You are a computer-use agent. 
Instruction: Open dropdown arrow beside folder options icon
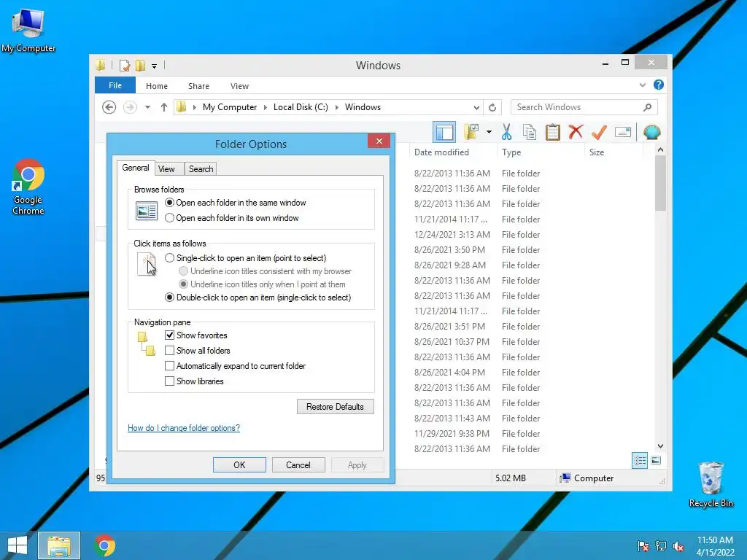click(489, 132)
